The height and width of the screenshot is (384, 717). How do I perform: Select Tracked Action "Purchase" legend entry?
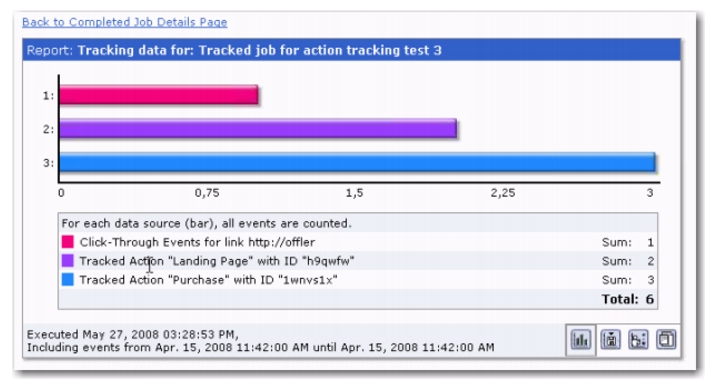[x=209, y=279]
